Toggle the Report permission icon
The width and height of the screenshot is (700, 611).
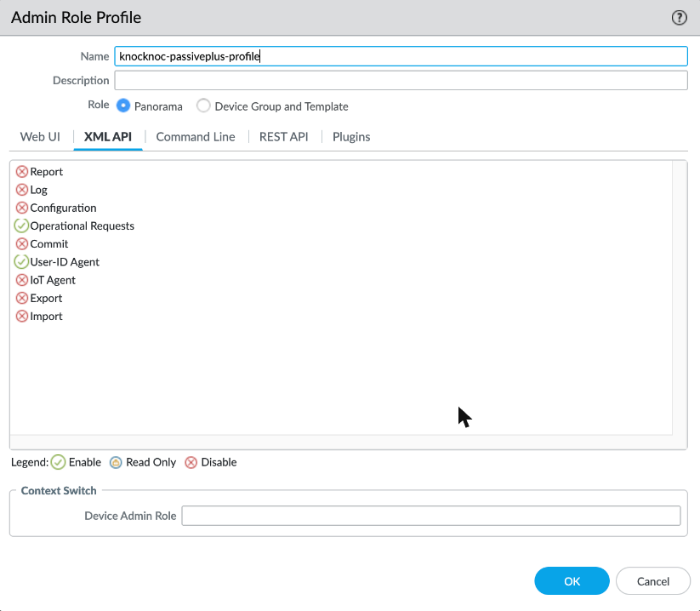pos(21,172)
